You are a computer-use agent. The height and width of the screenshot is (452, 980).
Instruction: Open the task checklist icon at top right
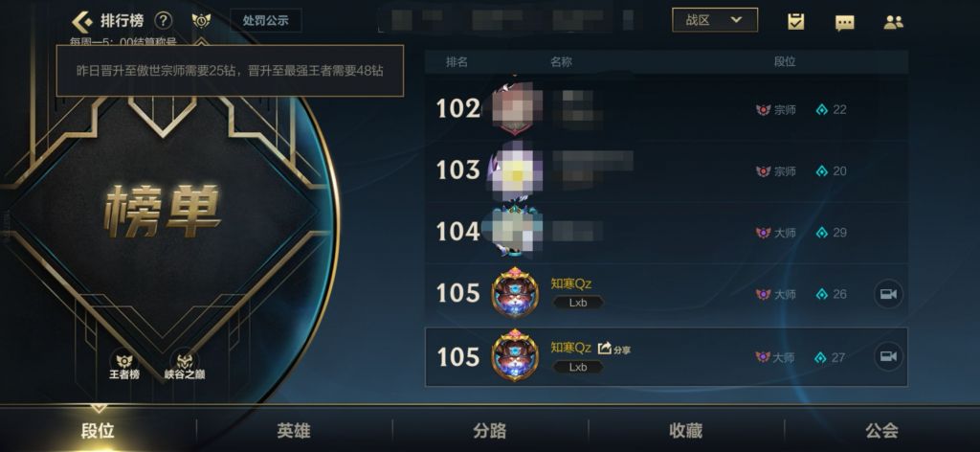point(795,22)
